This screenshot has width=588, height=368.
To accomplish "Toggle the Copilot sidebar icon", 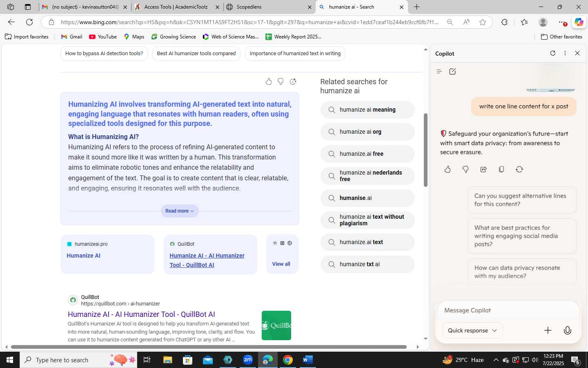I will [579, 22].
